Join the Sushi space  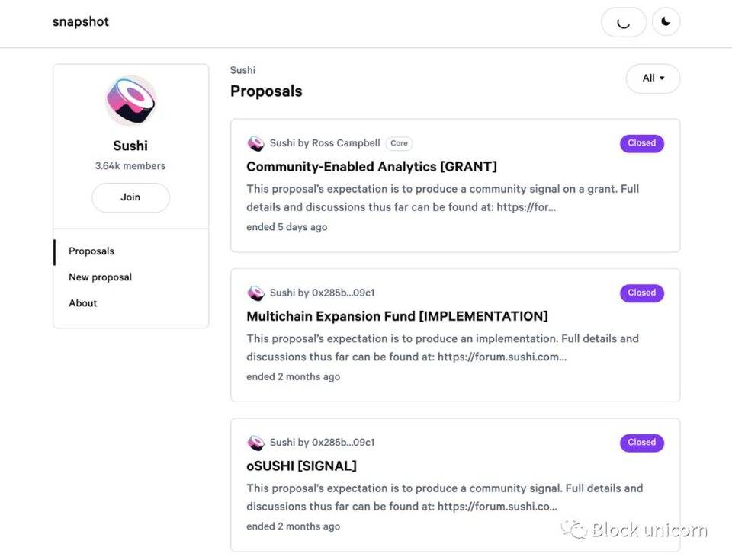(x=130, y=197)
